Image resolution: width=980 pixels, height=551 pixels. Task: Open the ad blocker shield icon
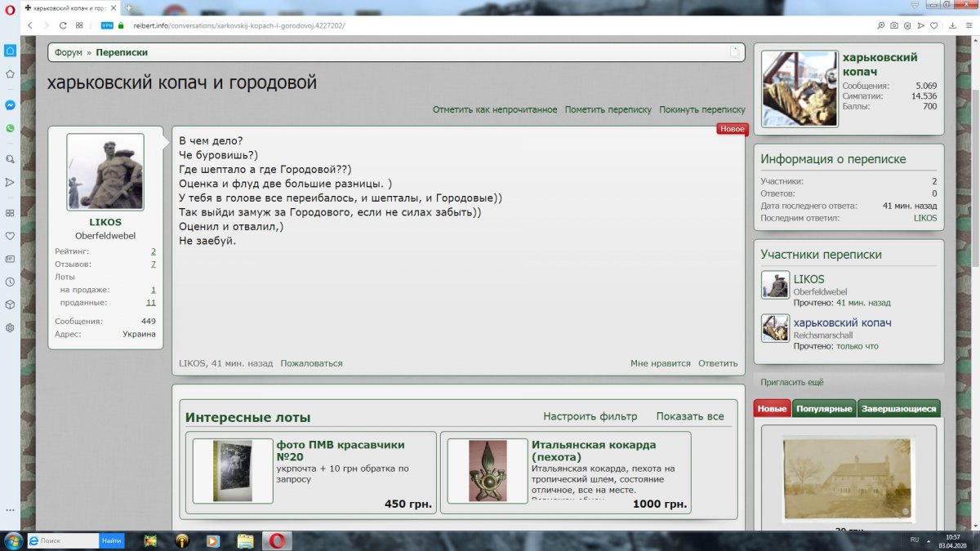click(x=907, y=25)
